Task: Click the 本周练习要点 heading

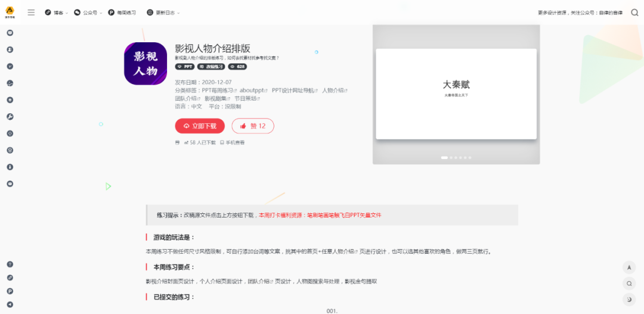Action: coord(174,267)
